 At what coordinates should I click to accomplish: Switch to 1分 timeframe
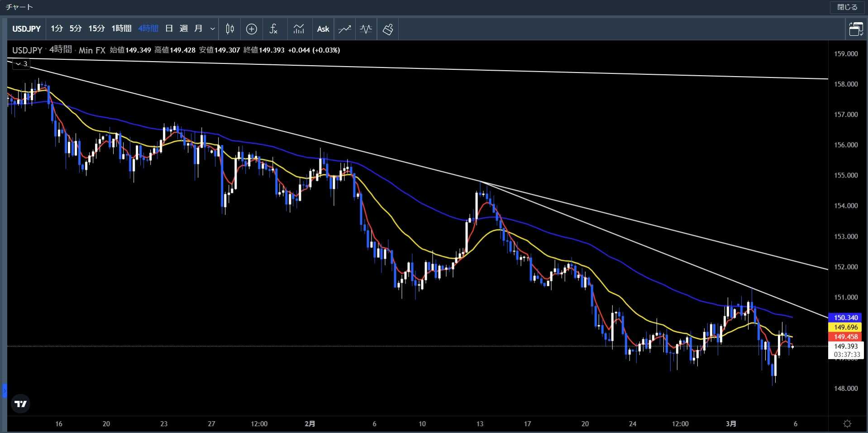click(57, 29)
